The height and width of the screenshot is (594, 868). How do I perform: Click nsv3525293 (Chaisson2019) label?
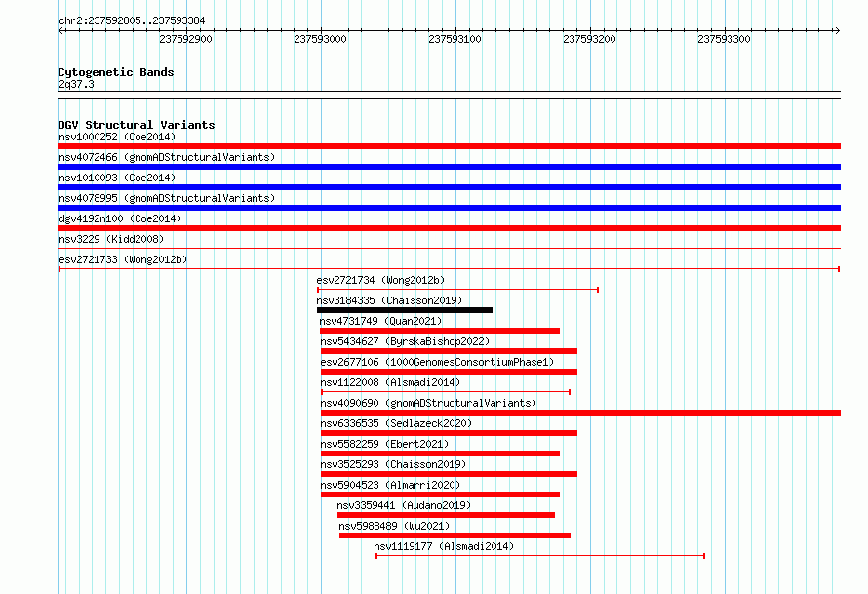pyautogui.click(x=394, y=464)
